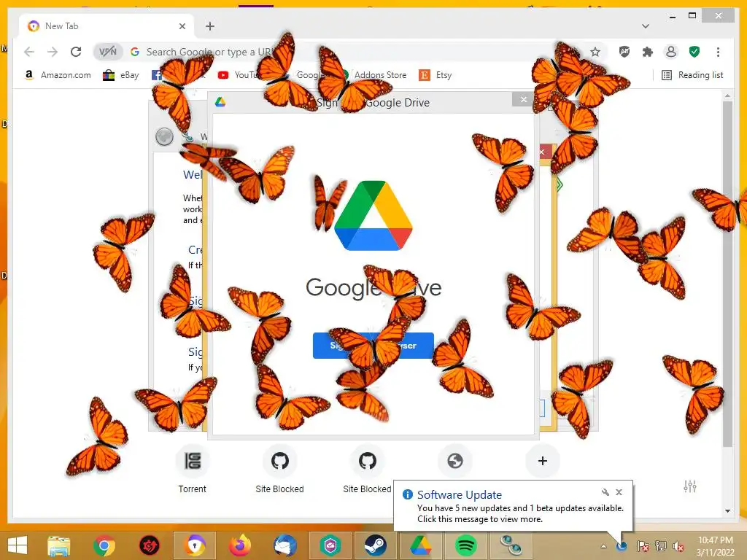Dismiss the Software Update notification balloon
Viewport: 747px width, 560px height.
tap(619, 492)
